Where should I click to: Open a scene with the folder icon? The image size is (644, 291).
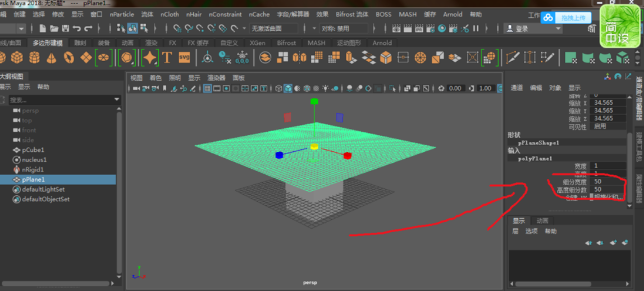(x=54, y=29)
